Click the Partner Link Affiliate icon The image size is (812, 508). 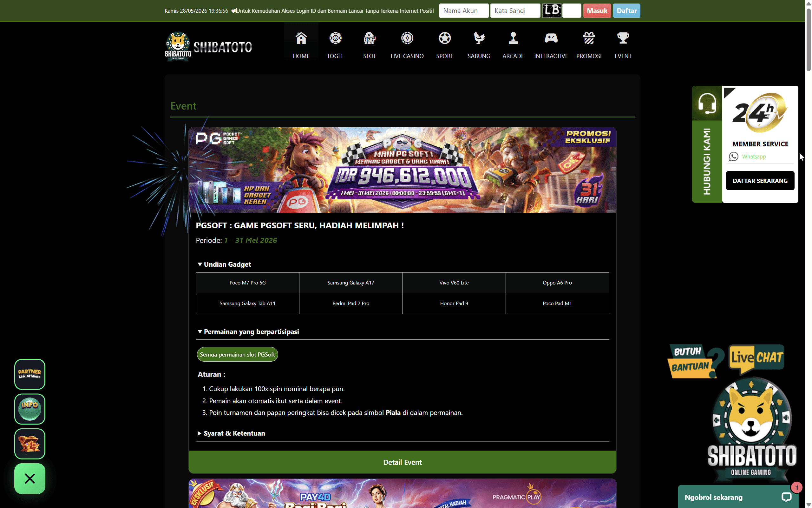point(29,374)
